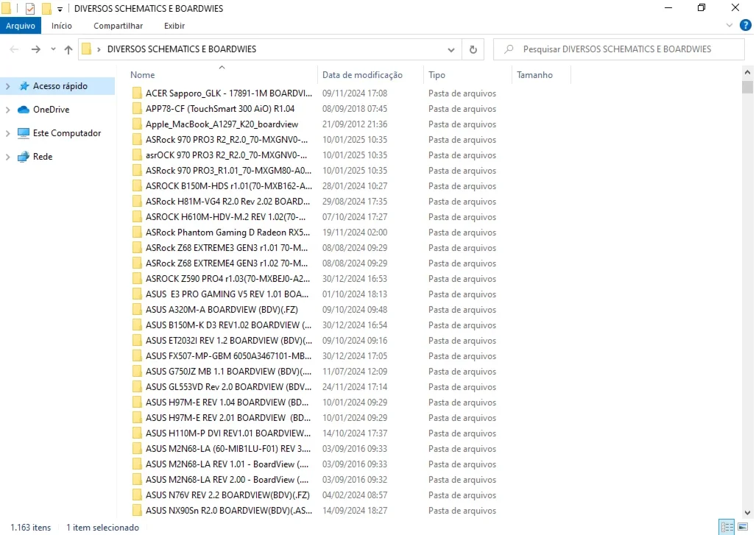The height and width of the screenshot is (535, 756).
Task: Go forward with the forward arrow
Action: (35, 49)
